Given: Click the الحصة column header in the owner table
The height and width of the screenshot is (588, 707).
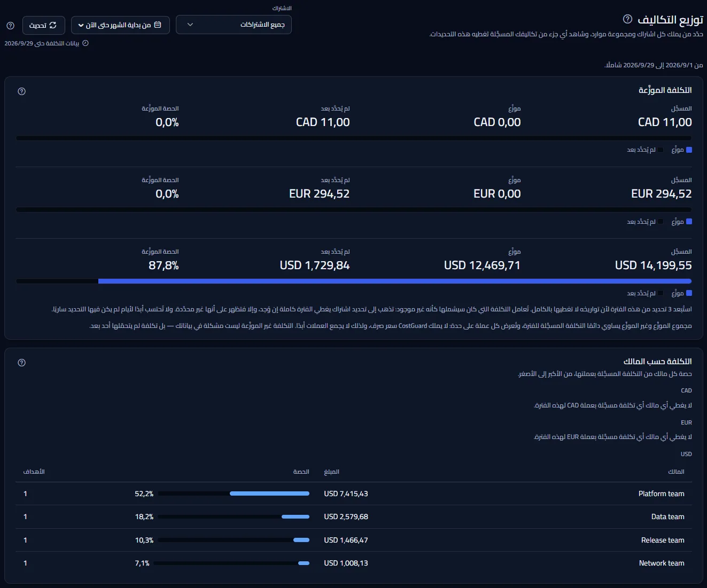Looking at the screenshot, I should point(301,472).
